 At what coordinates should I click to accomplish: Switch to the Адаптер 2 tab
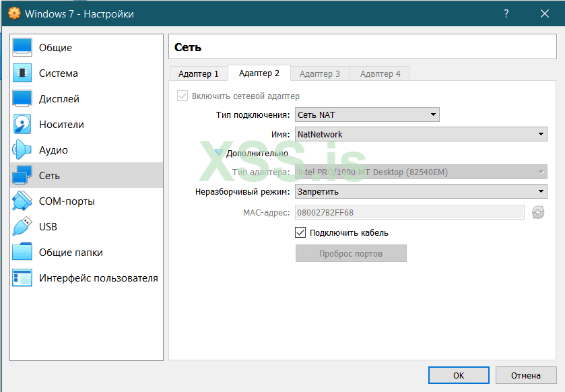[x=259, y=73]
